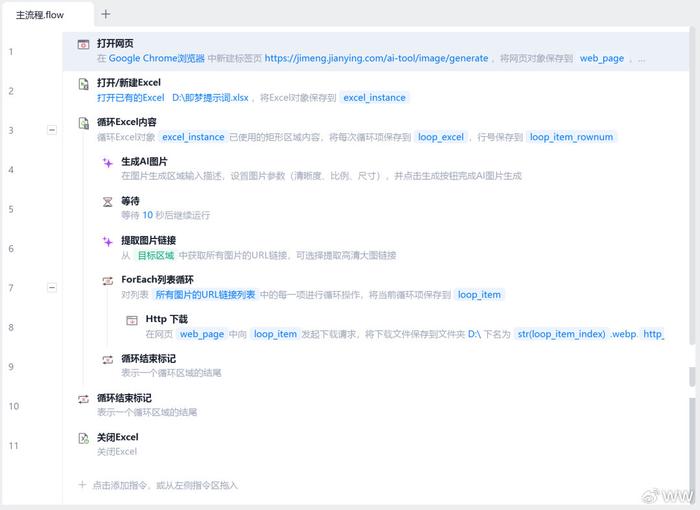Click loop_item variable in ForEach step
Image resolution: width=700 pixels, height=510 pixels.
[x=479, y=294]
